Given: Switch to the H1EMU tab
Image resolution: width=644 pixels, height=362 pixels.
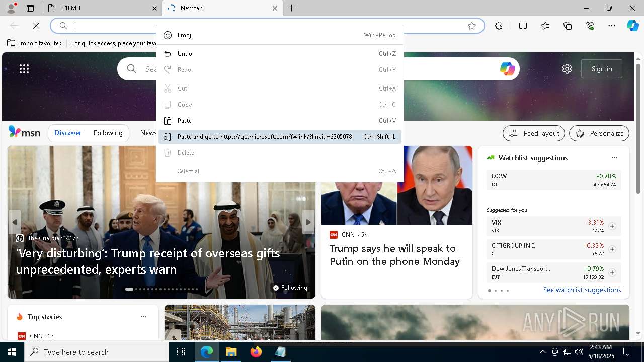Looking at the screenshot, I should 101,8.
